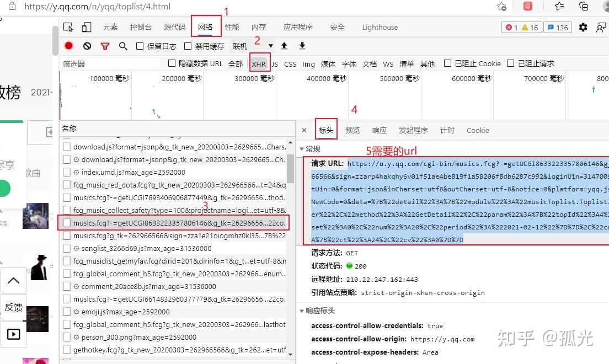Clear the network log icon
This screenshot has height=364, width=609.
(x=87, y=46)
